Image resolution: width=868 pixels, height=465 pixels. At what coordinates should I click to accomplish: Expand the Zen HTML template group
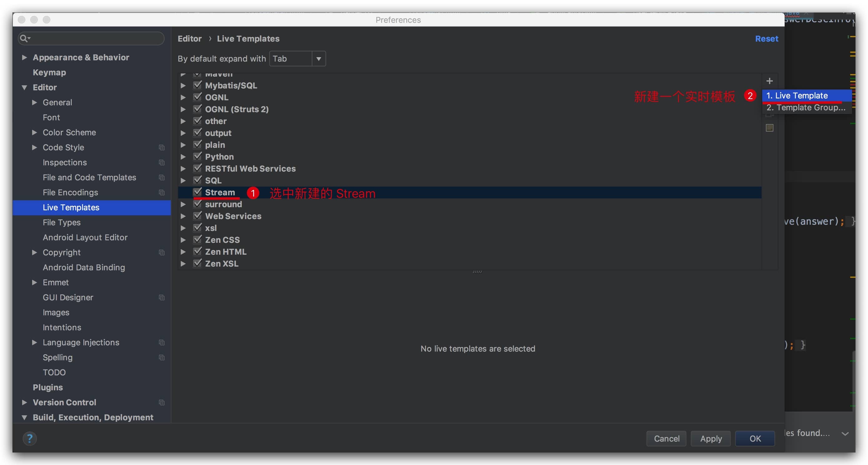point(183,252)
